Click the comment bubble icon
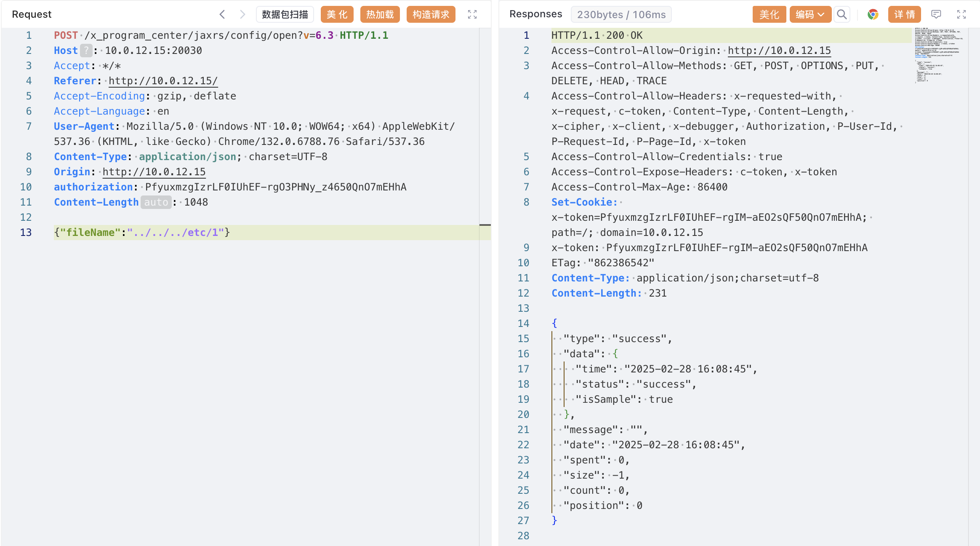This screenshot has width=980, height=546. tap(936, 14)
